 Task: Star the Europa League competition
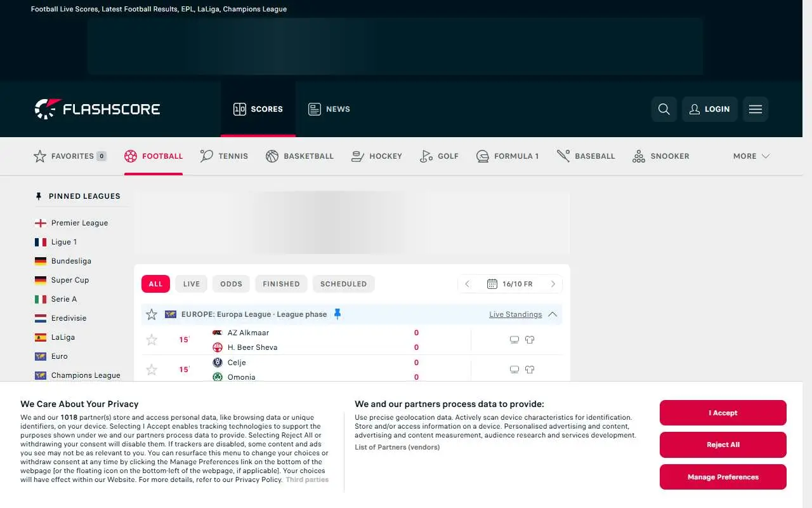click(152, 314)
